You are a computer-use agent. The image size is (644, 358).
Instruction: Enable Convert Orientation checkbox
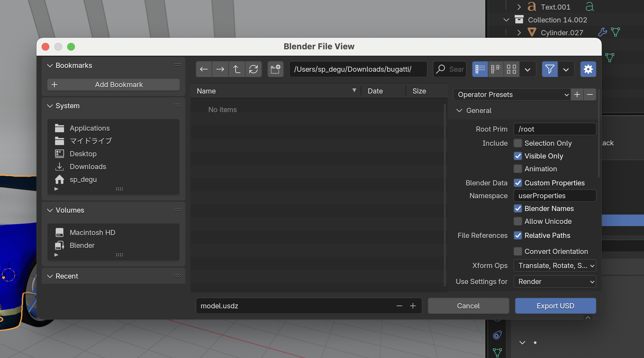click(518, 251)
